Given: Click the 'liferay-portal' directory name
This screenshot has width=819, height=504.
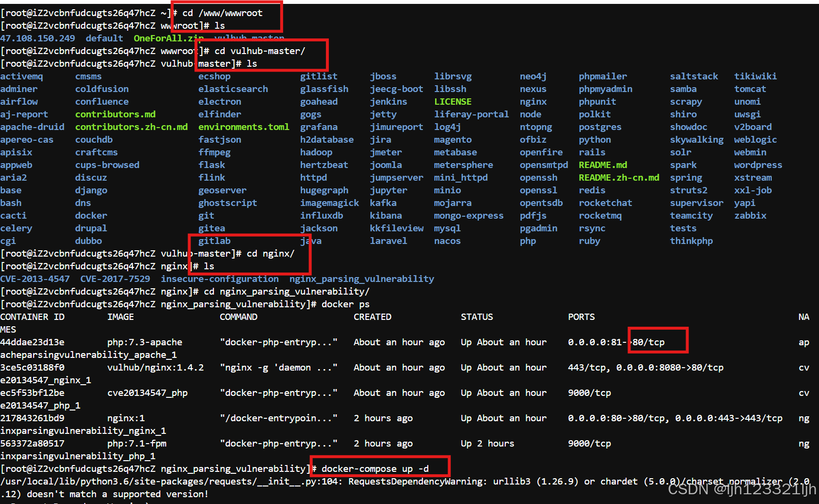Looking at the screenshot, I should (x=472, y=114).
